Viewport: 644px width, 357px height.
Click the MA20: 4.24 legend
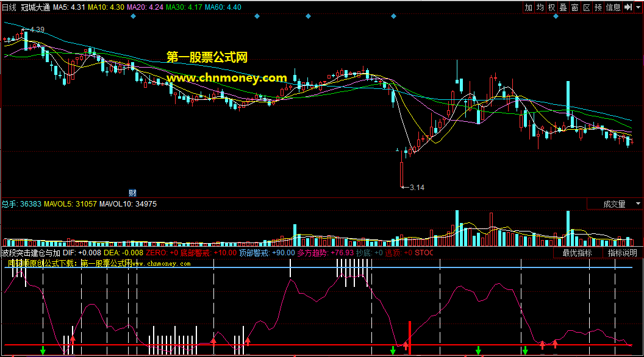145,7
